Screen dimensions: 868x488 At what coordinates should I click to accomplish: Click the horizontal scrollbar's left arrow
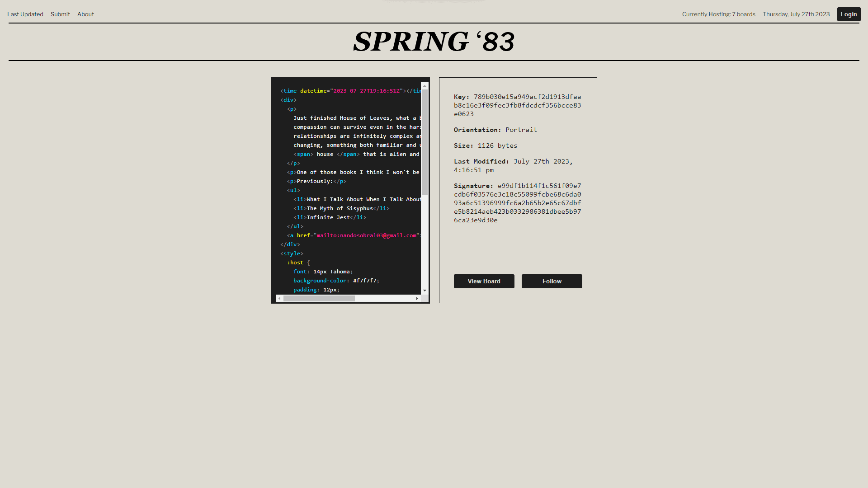pos(279,299)
